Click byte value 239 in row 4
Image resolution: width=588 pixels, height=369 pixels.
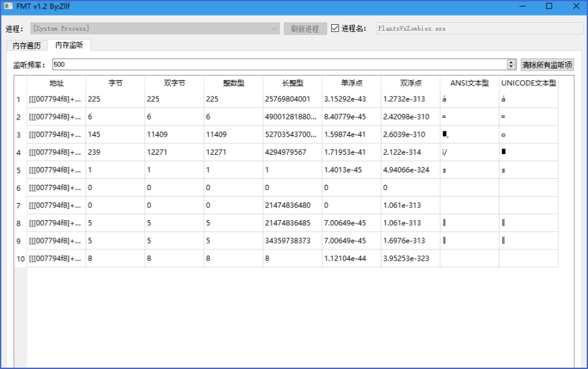click(x=116, y=152)
